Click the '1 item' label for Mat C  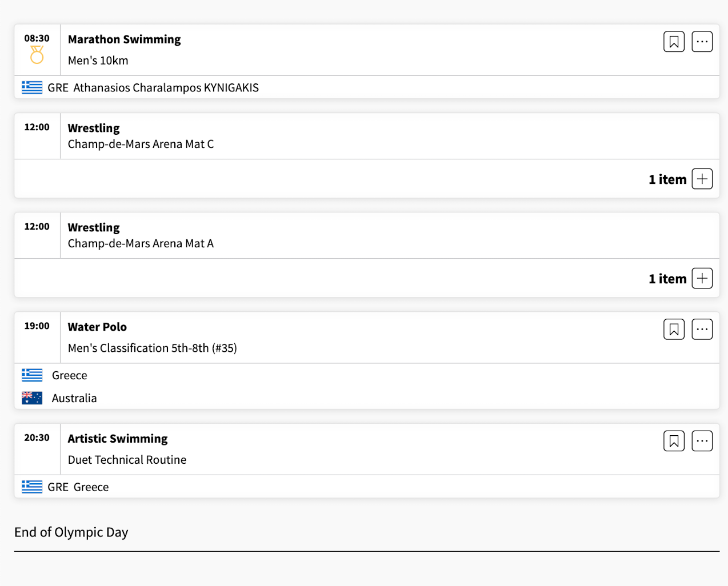(667, 179)
